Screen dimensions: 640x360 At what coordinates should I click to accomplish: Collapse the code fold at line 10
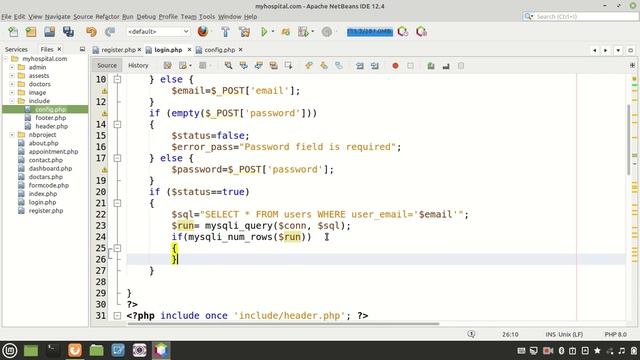117,79
